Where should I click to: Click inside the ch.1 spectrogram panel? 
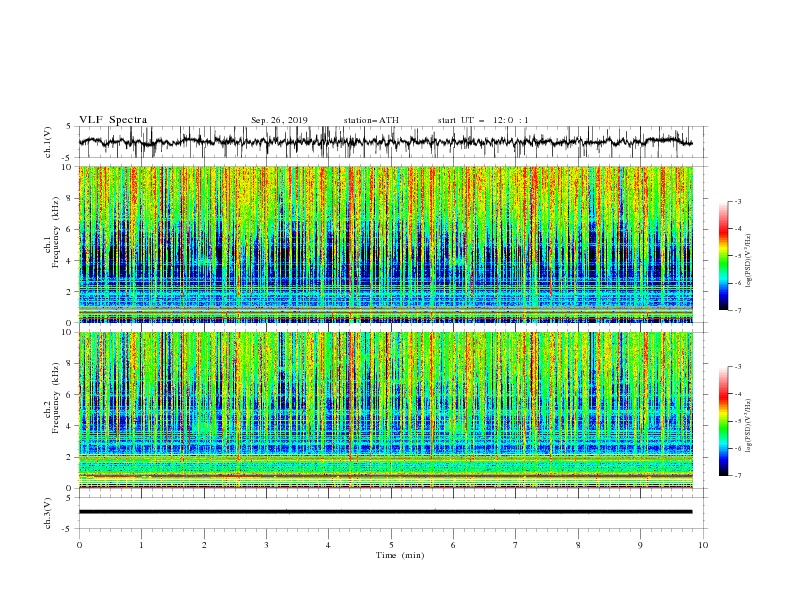(x=385, y=244)
